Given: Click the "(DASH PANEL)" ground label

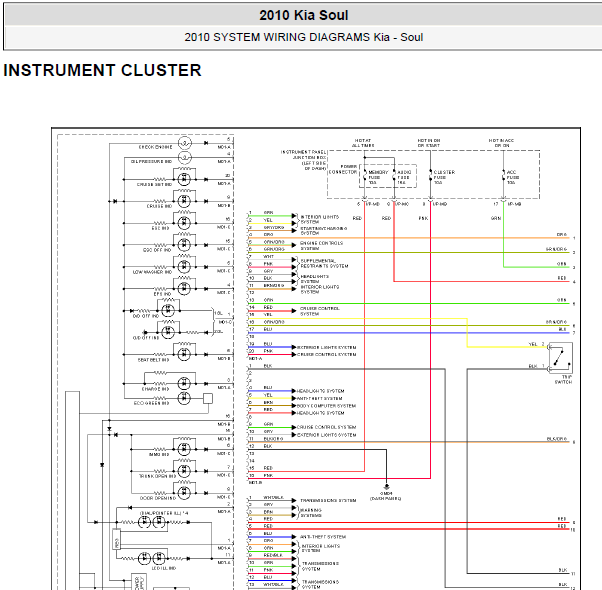Looking at the screenshot, I should 385,499.
